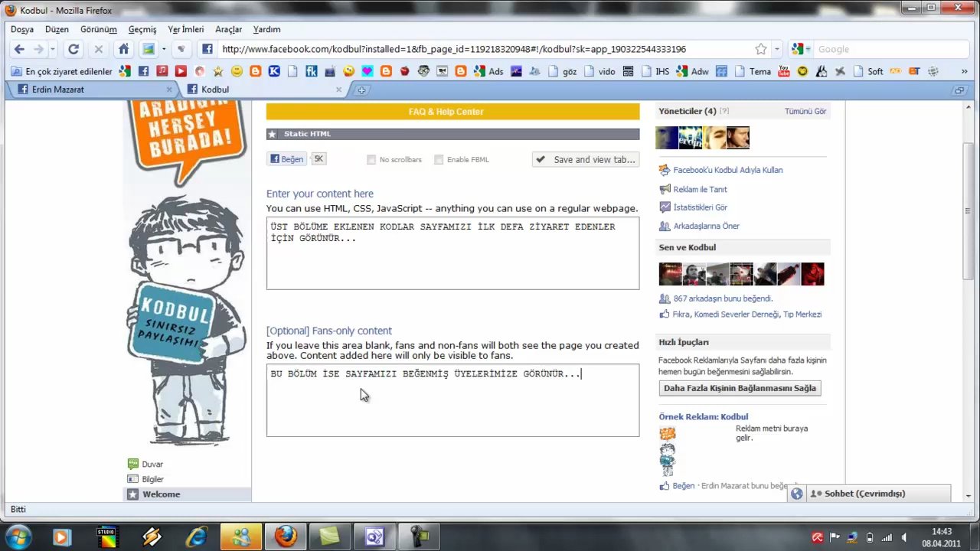Click Daha Fazla Kişinin Bağlanmasını Sağla button

(x=740, y=388)
